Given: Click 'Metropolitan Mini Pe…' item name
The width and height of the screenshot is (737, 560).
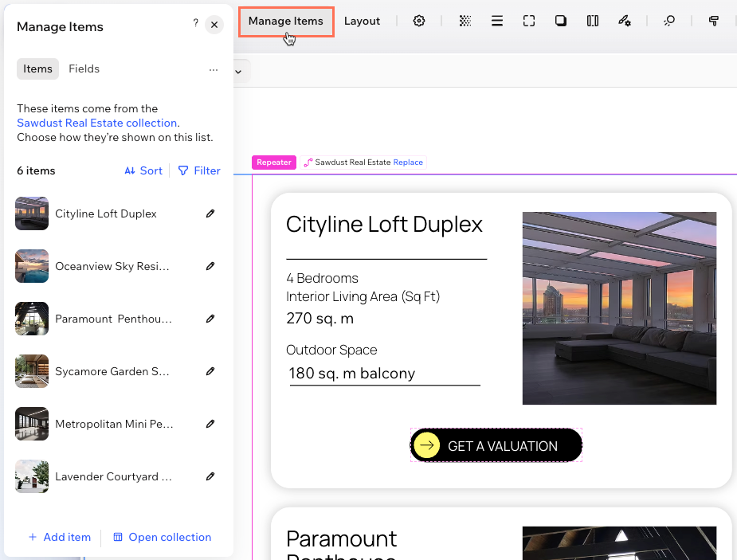Looking at the screenshot, I should click(x=114, y=425).
